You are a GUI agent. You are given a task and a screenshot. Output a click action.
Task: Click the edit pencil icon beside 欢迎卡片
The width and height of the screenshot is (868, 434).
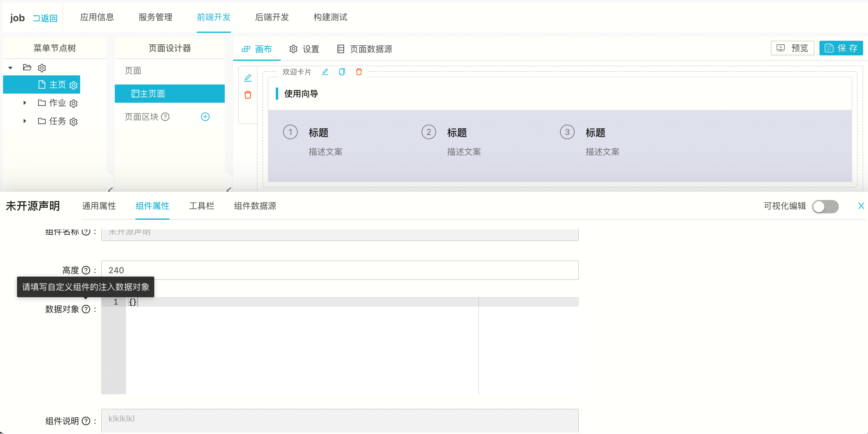[325, 72]
